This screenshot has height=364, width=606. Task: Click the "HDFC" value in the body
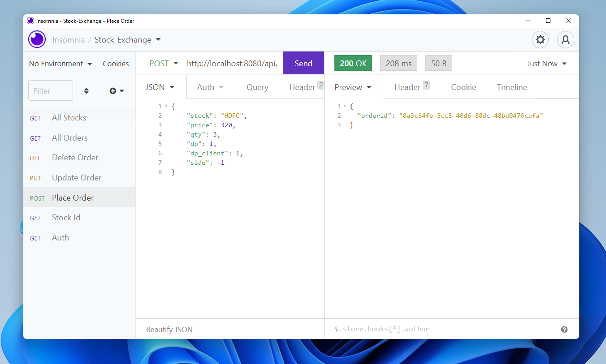pyautogui.click(x=232, y=116)
